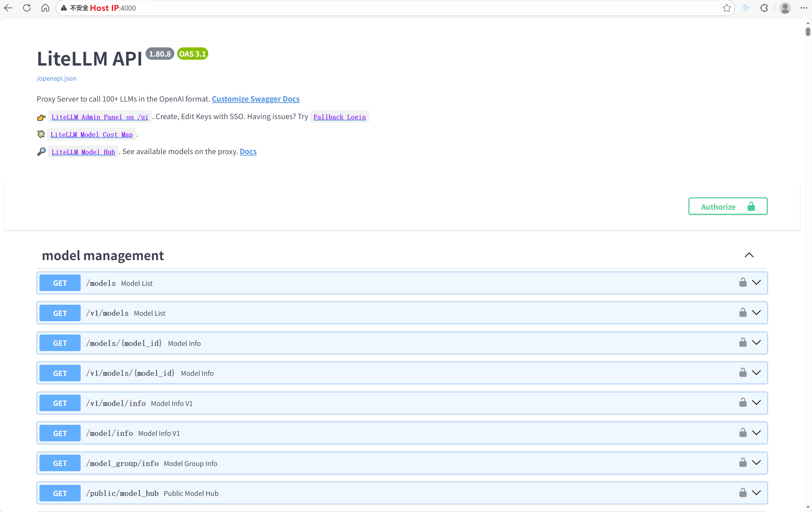Click the Authorize button
812x512 pixels.
728,206
